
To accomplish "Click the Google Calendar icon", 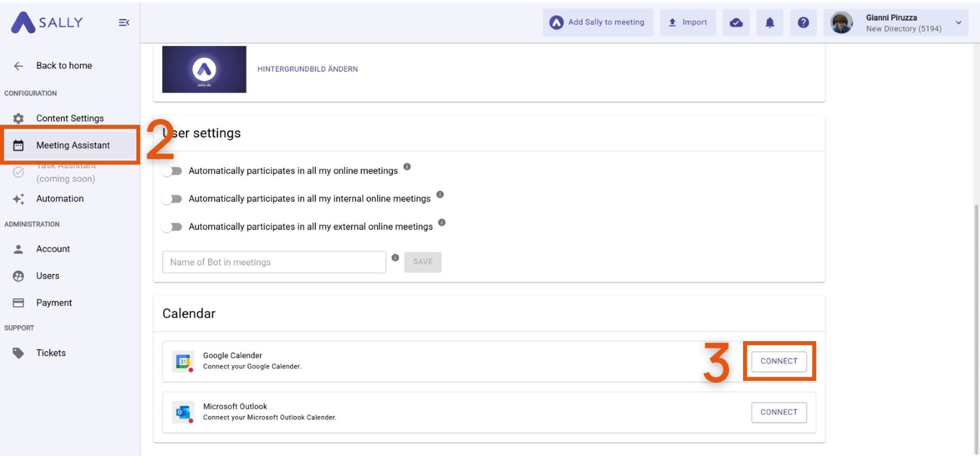I will (183, 362).
